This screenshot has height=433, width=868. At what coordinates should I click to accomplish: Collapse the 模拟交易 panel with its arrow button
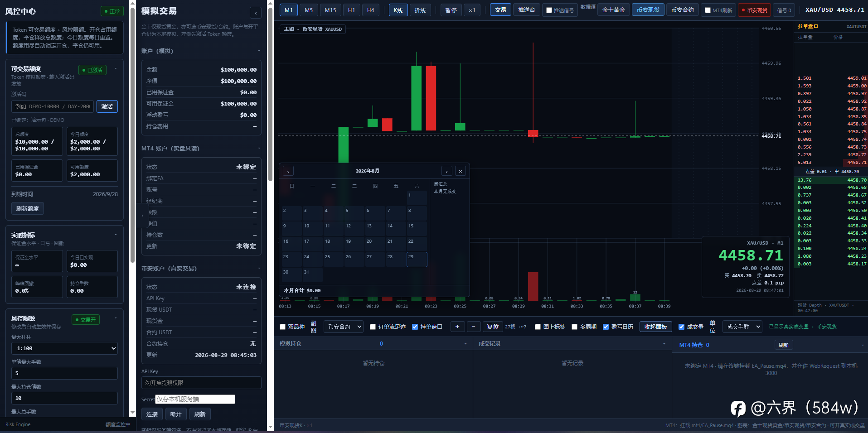tap(256, 13)
